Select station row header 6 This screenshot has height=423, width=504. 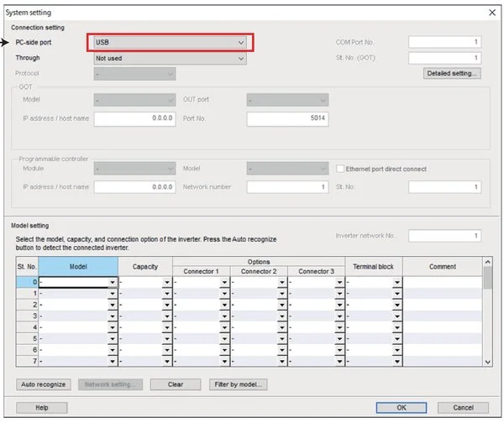(x=28, y=350)
